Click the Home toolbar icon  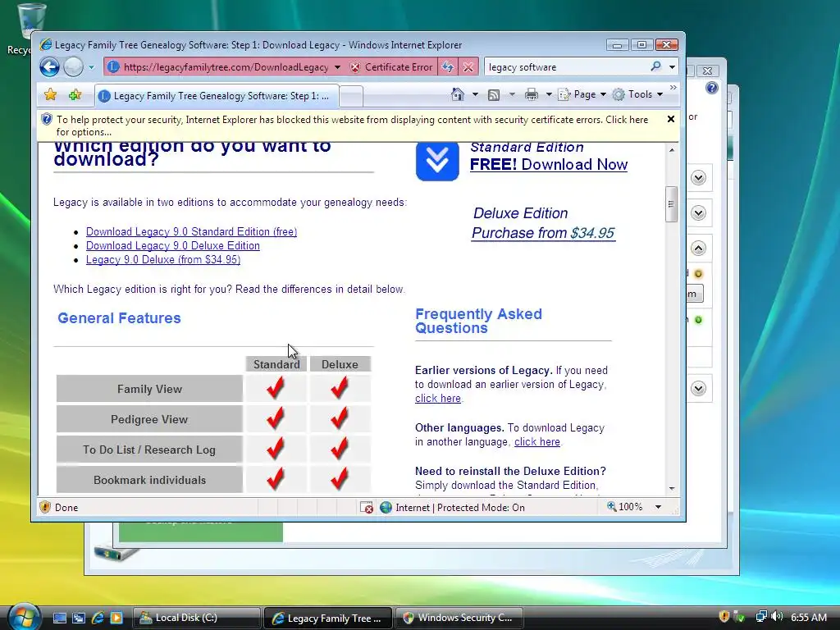(458, 95)
